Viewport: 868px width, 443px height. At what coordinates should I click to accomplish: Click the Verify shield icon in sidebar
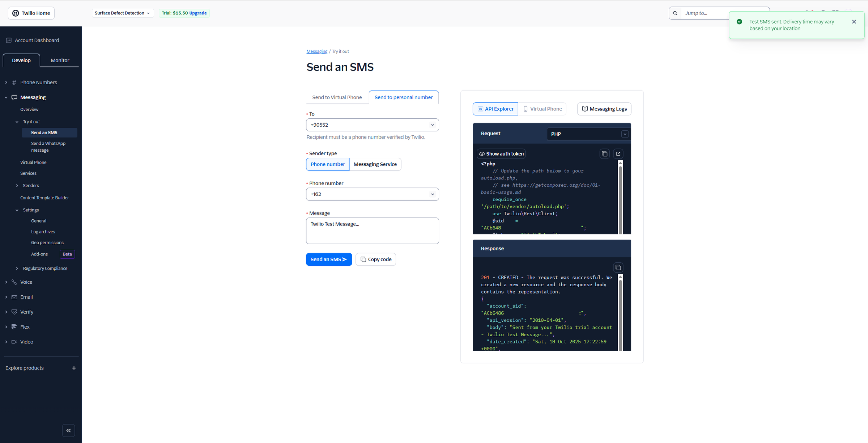[14, 312]
